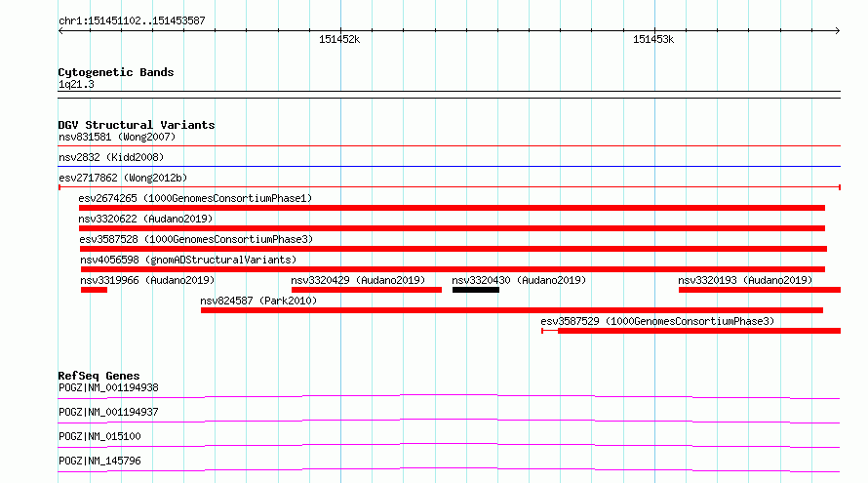
Task: Open nsv4056598 (gnomADStructuralVariants) label
Action: pyautogui.click(x=189, y=260)
